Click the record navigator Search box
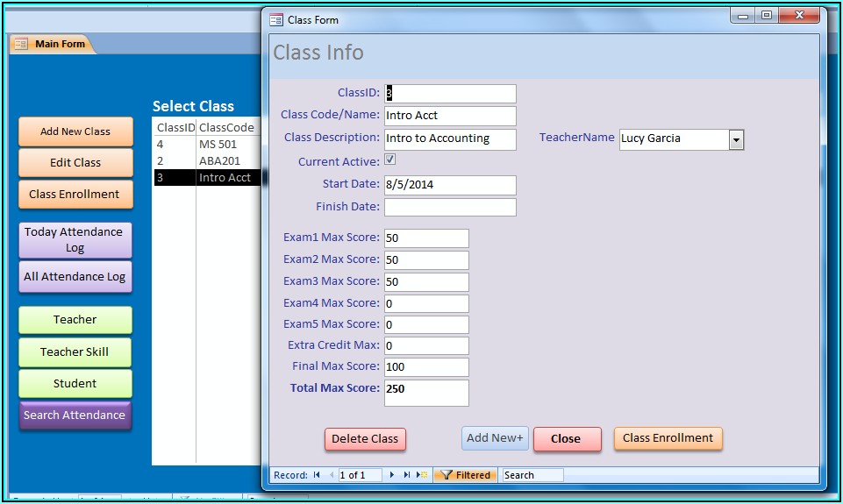The height and width of the screenshot is (504, 843). [532, 475]
